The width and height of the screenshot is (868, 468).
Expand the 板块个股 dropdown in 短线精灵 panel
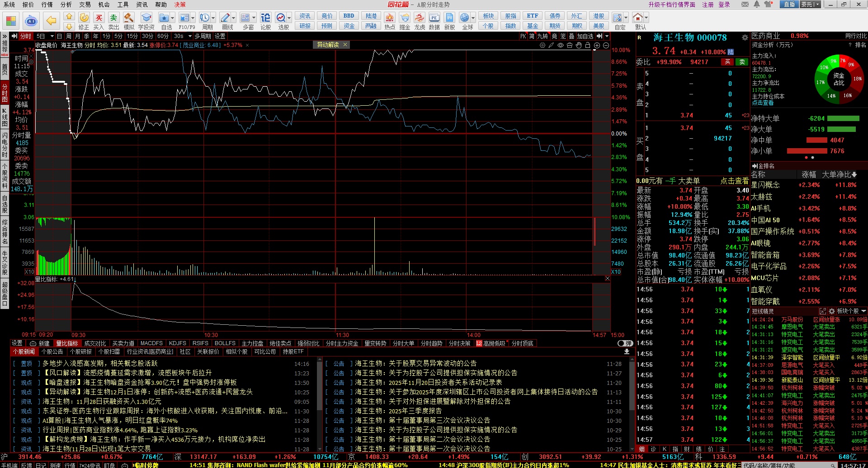click(863, 311)
